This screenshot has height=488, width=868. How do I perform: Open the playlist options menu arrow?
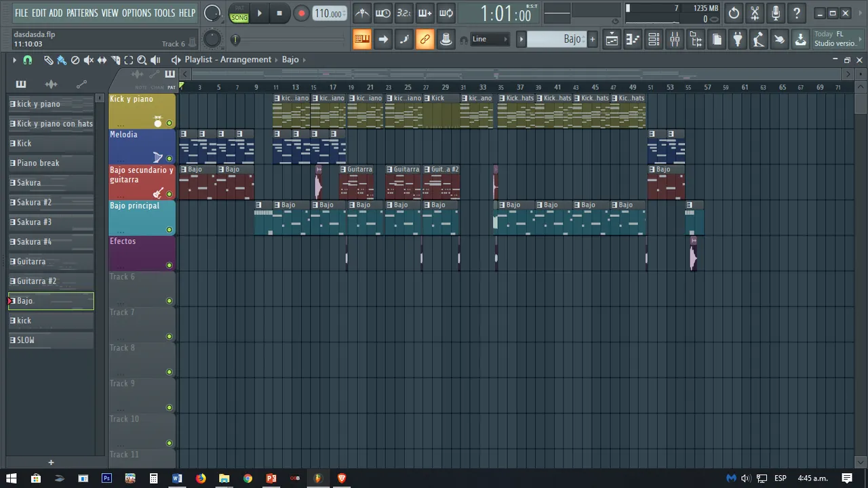click(14, 60)
